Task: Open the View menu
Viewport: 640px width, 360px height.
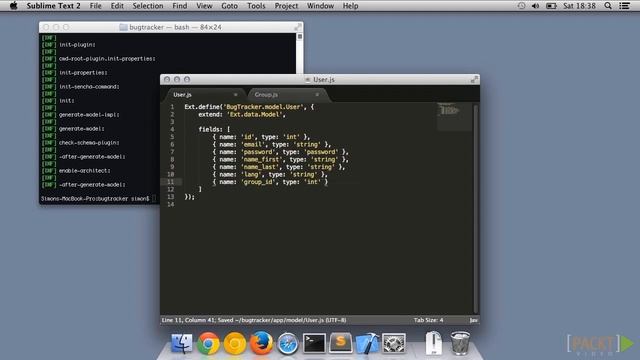Action: pyautogui.click(x=204, y=6)
